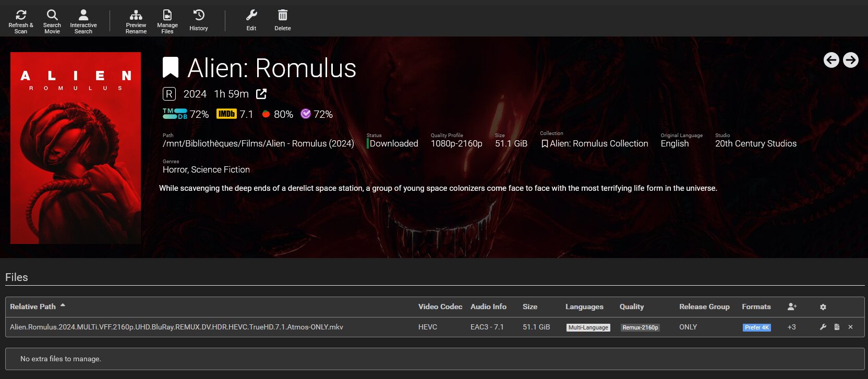Click the HEVC codec cell
The width and height of the screenshot is (868, 379).
428,327
